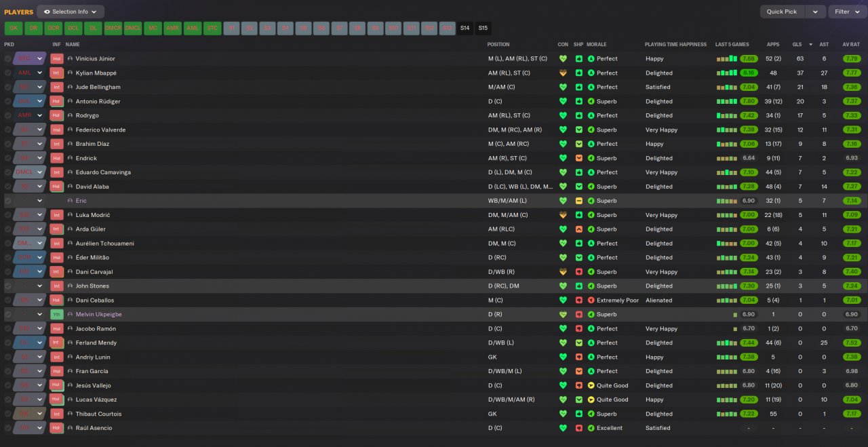The width and height of the screenshot is (868, 447).
Task: Click Dani Ceballos's 'Alienated' playing time status
Action: coord(659,300)
